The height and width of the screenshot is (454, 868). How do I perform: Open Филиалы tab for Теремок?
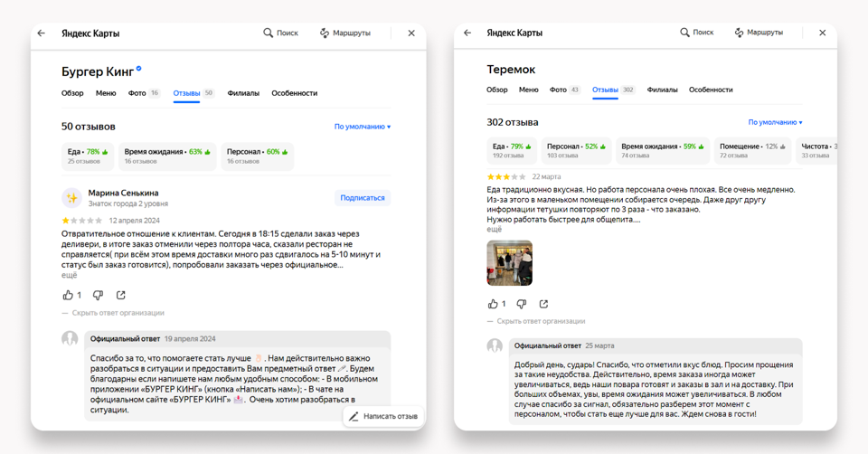(x=662, y=90)
